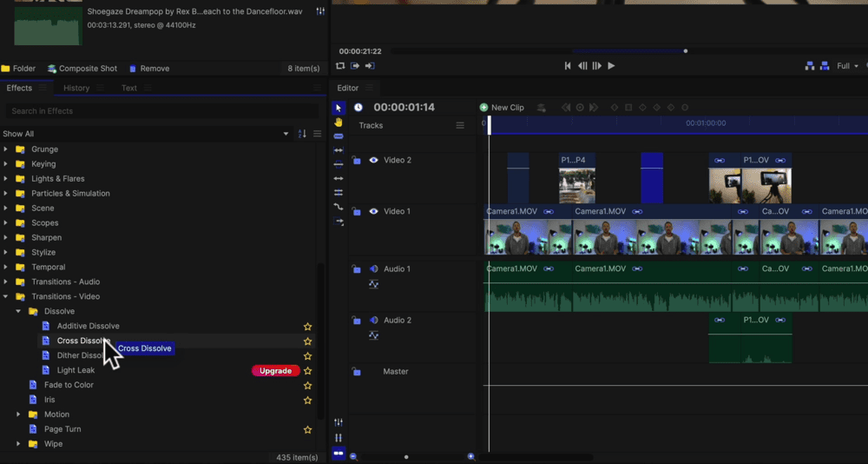This screenshot has height=464, width=868.
Task: Select the curved value-graph tool icon
Action: tap(339, 207)
